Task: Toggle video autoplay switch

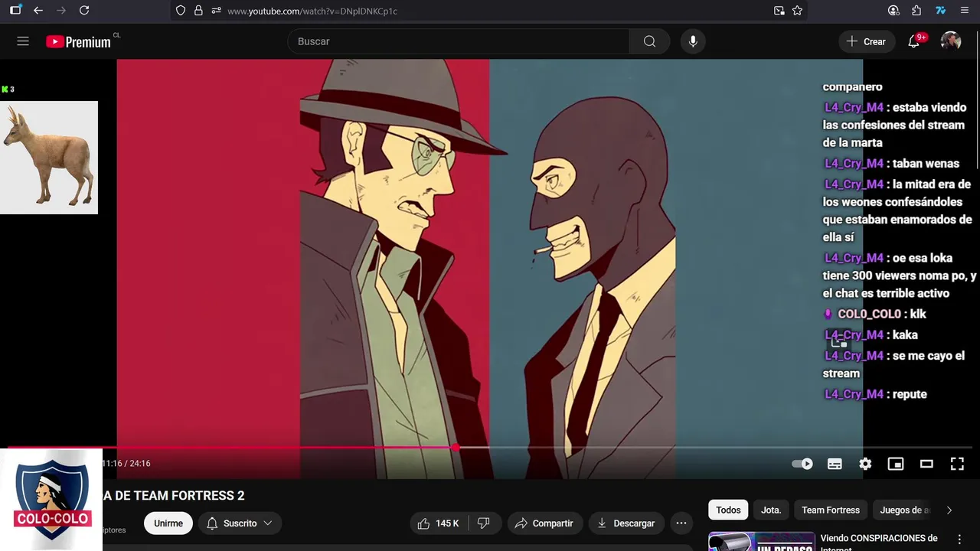Action: [x=802, y=464]
